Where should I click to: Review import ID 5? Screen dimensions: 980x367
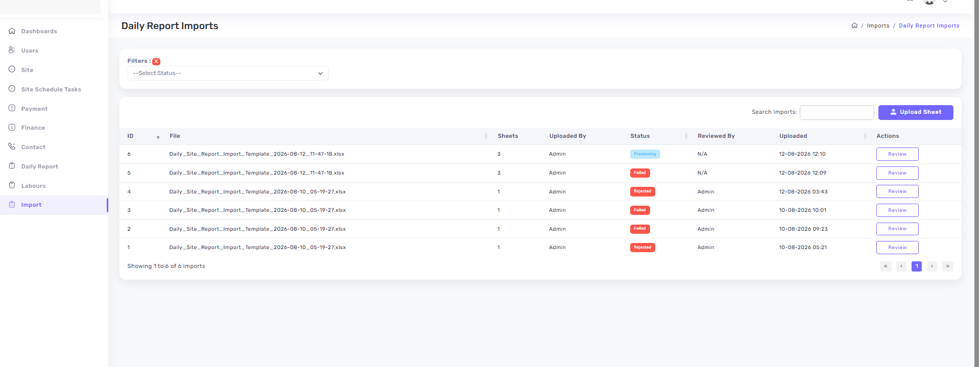coord(897,173)
